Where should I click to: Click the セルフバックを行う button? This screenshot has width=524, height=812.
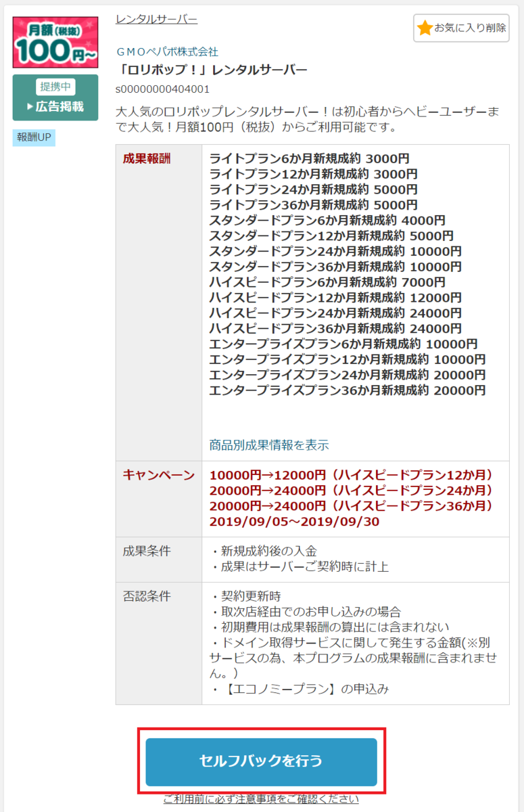[x=261, y=761]
